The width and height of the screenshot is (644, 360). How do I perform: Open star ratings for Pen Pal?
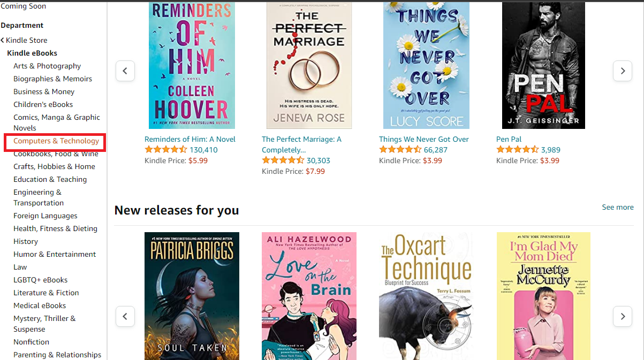click(518, 150)
